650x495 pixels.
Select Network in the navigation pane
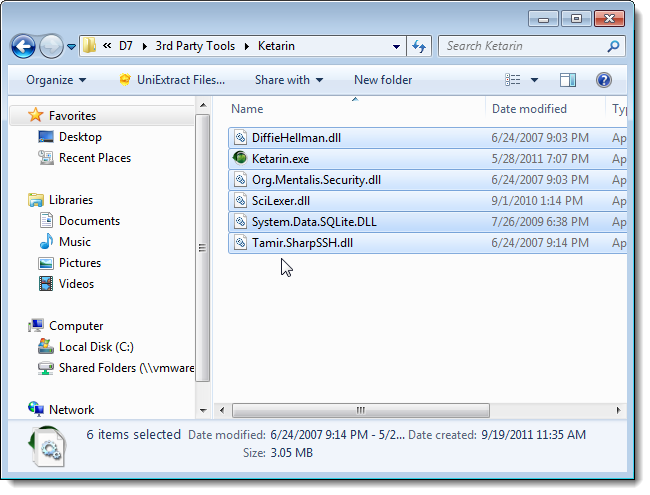click(x=71, y=410)
